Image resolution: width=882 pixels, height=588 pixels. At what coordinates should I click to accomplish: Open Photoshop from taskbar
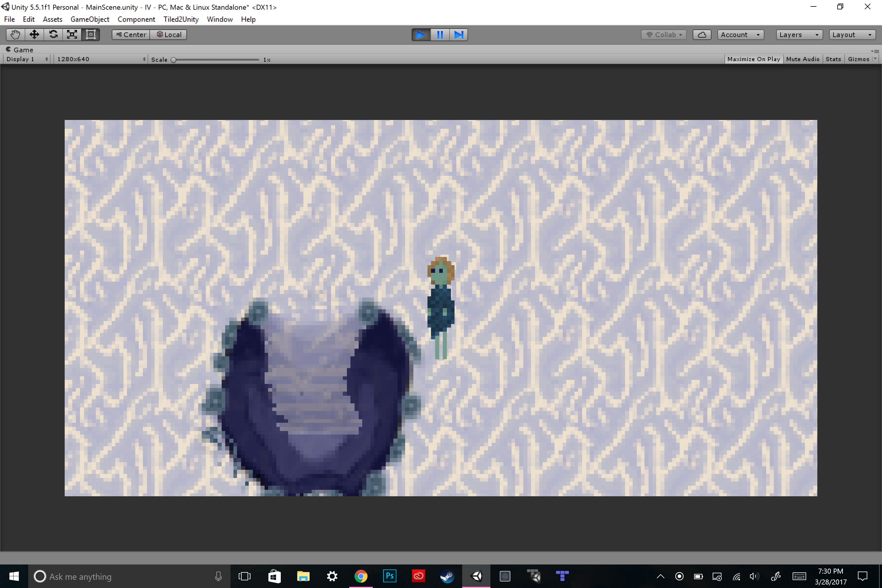tap(390, 576)
